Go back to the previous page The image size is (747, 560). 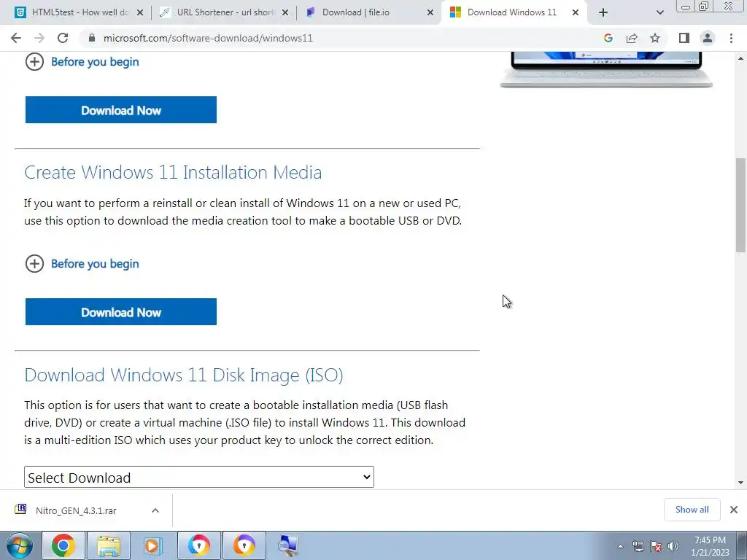(16, 38)
